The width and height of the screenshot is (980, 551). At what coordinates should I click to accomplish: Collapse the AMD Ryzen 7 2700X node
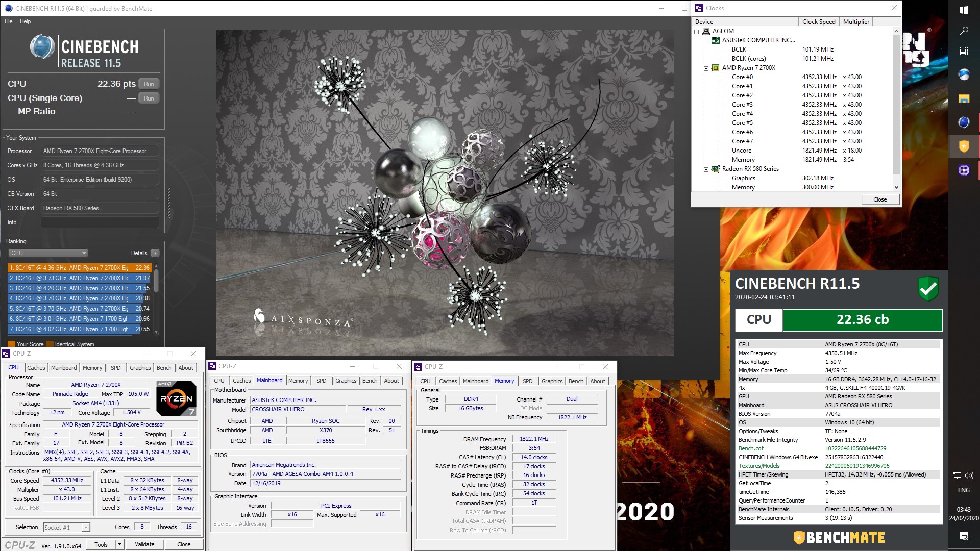706,68
